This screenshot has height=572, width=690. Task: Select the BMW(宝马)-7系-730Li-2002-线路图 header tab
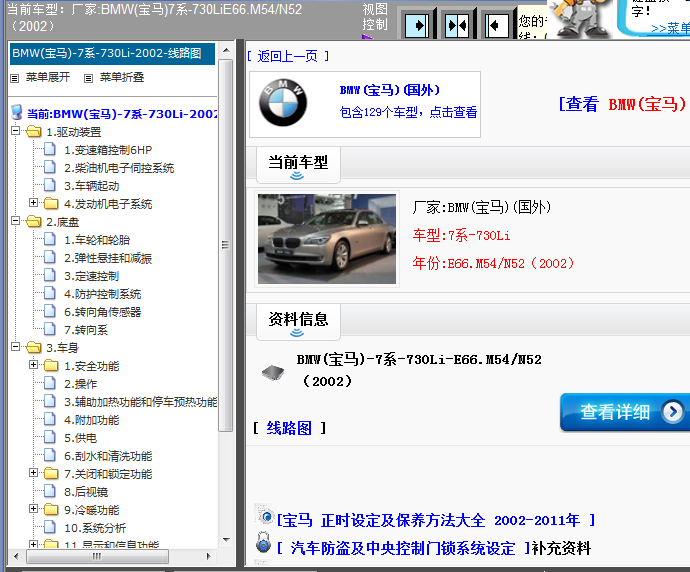pyautogui.click(x=112, y=54)
